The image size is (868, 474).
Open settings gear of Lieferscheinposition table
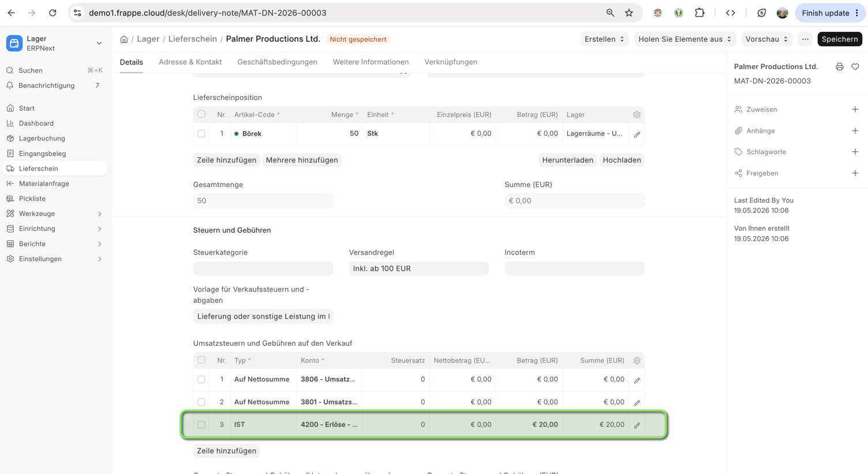(637, 115)
